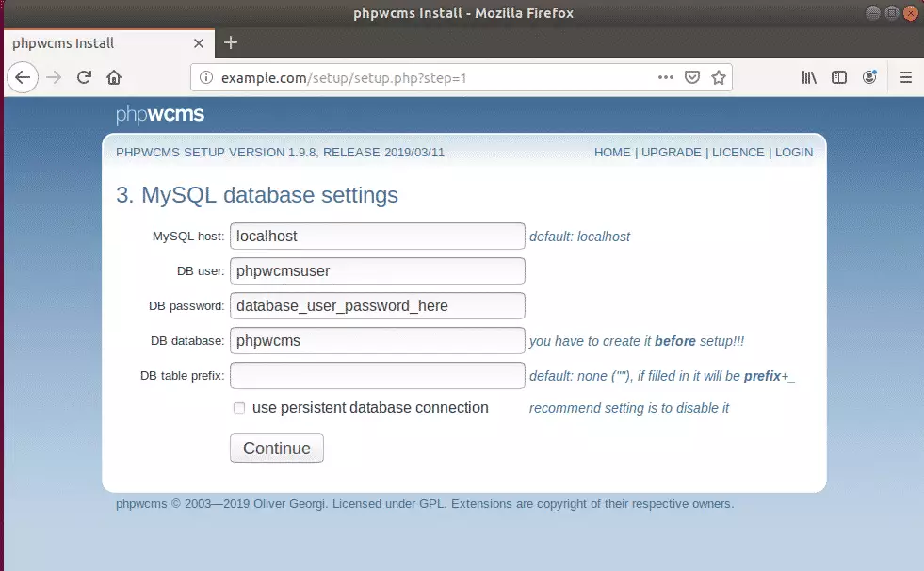Close the Firefox window

click(911, 13)
